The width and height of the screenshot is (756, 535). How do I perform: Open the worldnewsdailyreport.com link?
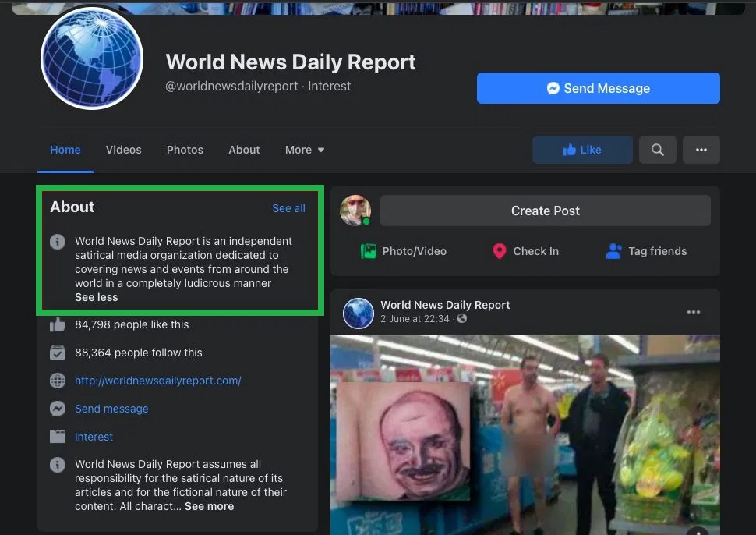point(158,381)
